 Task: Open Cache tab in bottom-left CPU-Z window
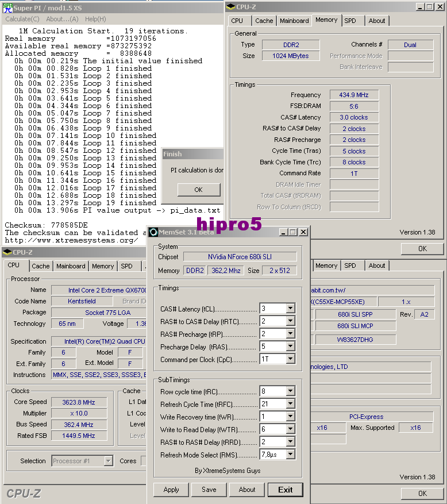40,266
